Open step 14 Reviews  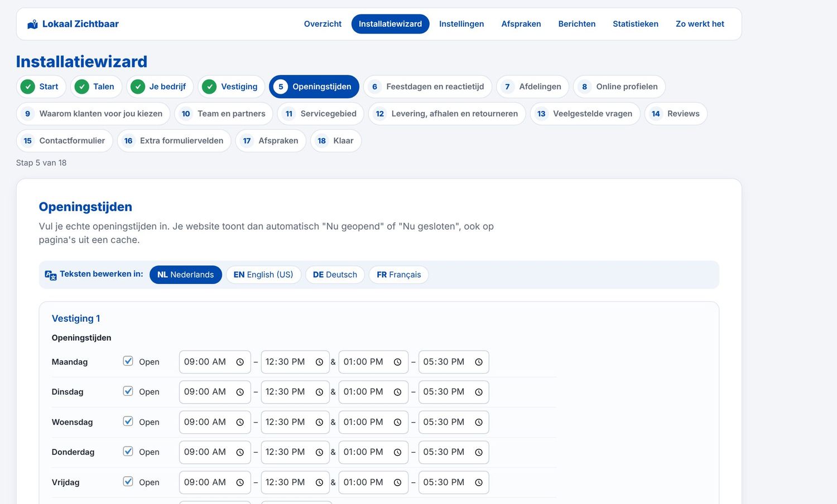[x=676, y=114]
